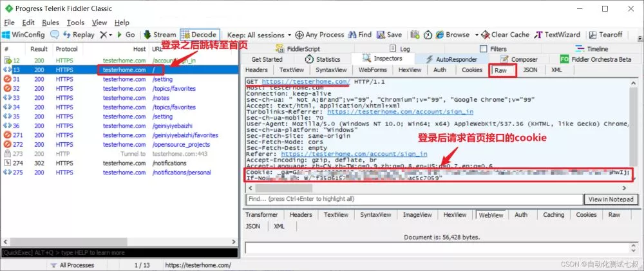Click request raw view horizontal scrollbar
This screenshot has width=644, height=271.
tap(283, 188)
